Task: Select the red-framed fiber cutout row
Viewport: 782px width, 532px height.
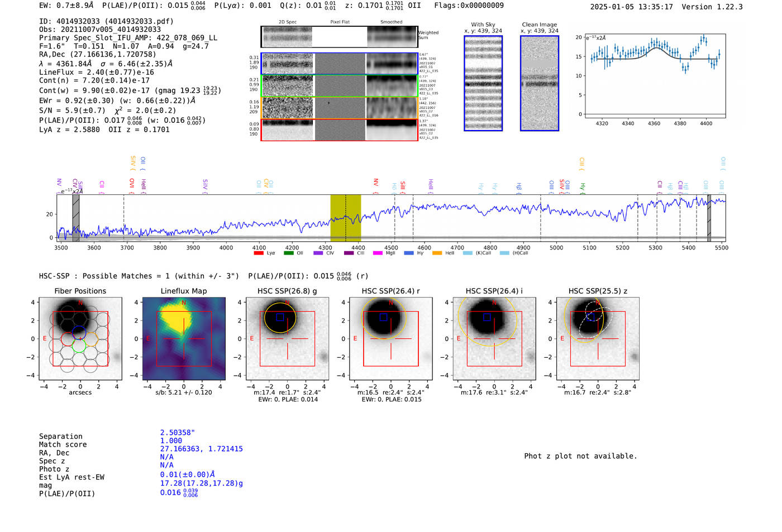Action: click(x=340, y=130)
